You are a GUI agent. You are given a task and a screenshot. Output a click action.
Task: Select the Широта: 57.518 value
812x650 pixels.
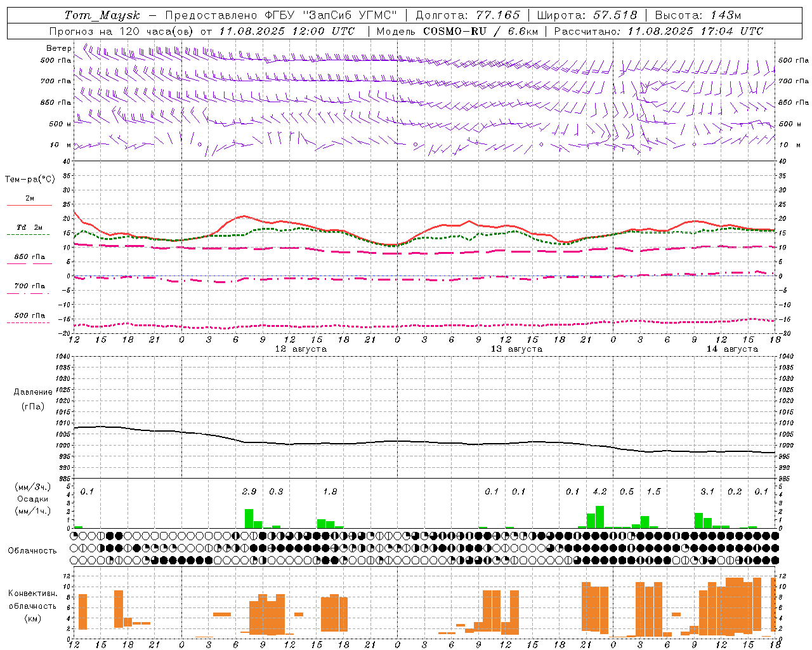tap(587, 15)
